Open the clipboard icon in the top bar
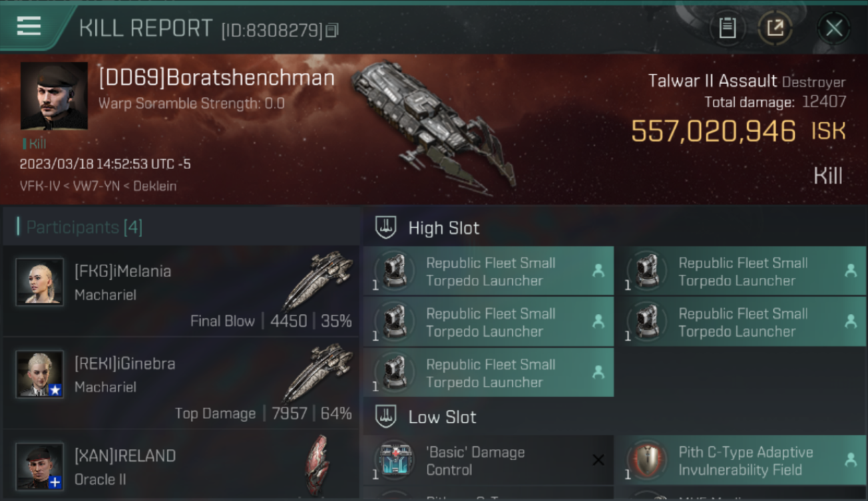 pyautogui.click(x=727, y=28)
